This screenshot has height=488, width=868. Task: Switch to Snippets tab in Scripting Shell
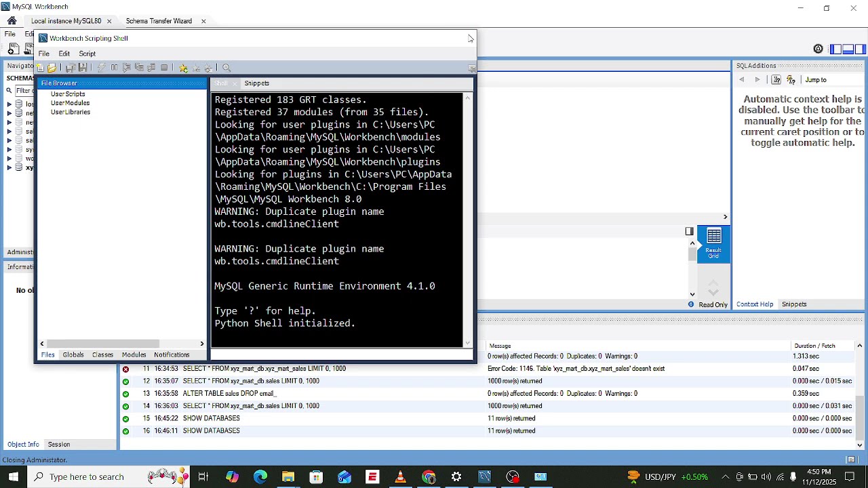pyautogui.click(x=257, y=83)
